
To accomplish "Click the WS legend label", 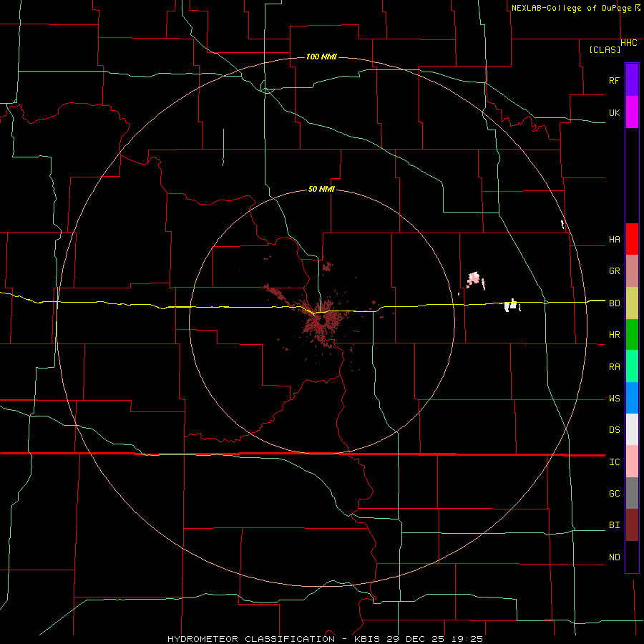I will (x=614, y=399).
